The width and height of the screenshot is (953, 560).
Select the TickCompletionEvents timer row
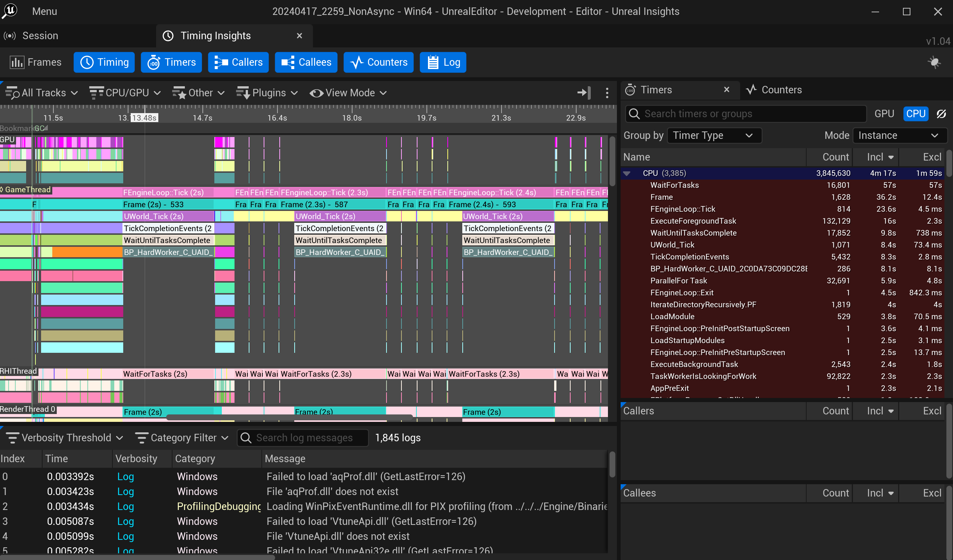783,257
